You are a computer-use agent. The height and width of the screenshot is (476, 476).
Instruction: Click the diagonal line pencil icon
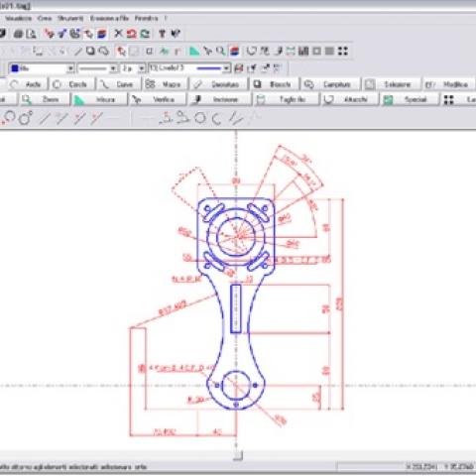pyautogui.click(x=77, y=52)
